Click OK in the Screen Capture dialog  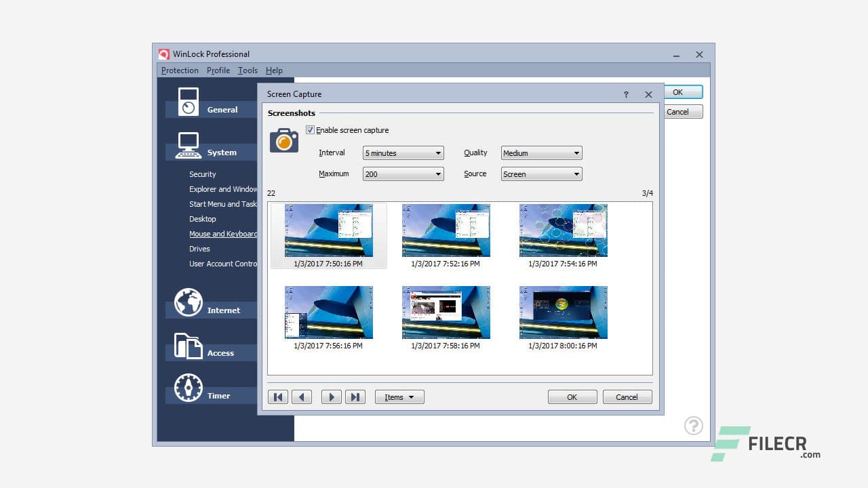coord(572,396)
